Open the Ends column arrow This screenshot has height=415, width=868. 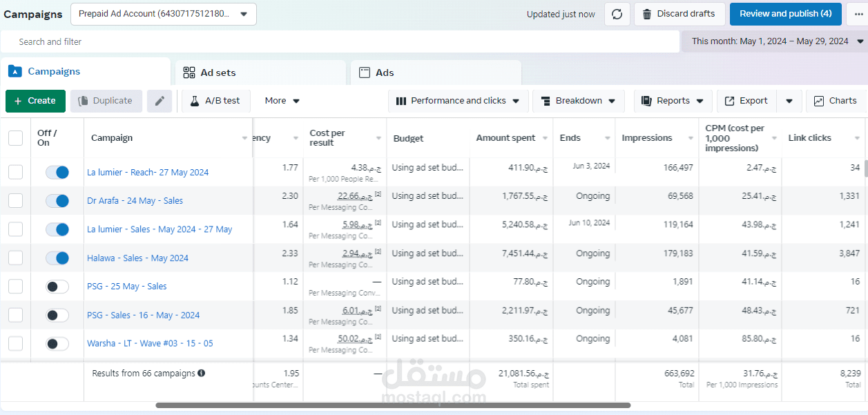[607, 138]
